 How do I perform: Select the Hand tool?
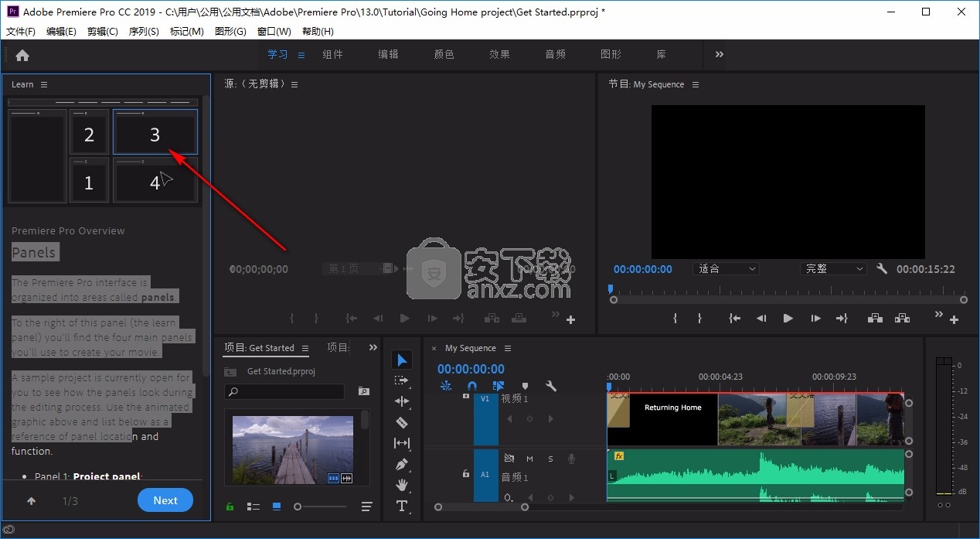tap(402, 485)
